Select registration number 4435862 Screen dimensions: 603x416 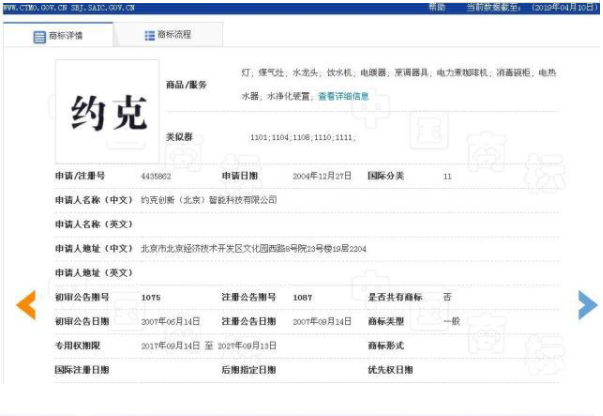pyautogui.click(x=156, y=176)
